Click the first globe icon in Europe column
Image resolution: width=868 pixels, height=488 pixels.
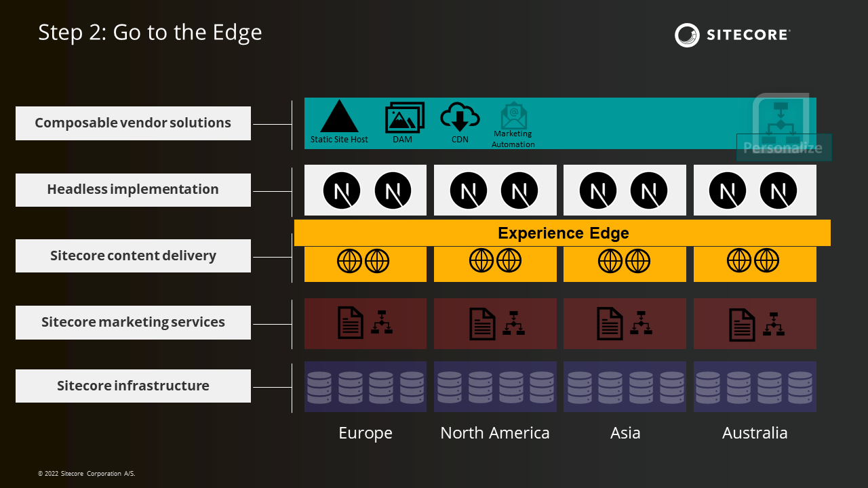coord(350,261)
